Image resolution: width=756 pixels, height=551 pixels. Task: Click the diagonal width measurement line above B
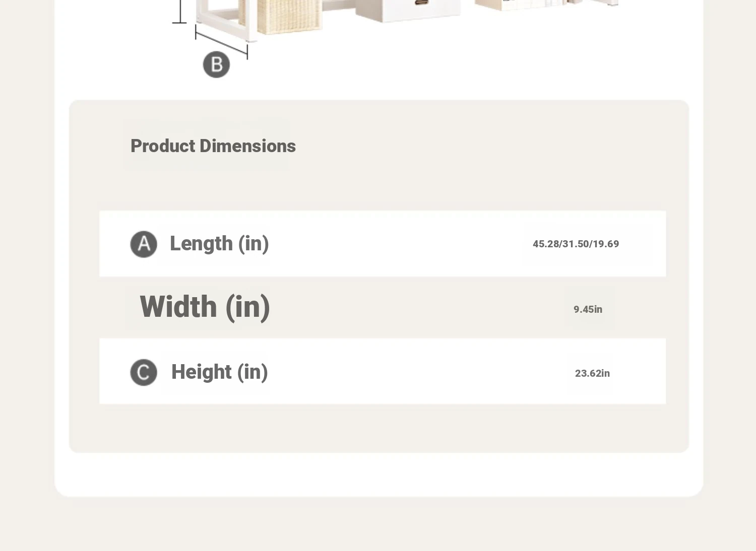[222, 43]
